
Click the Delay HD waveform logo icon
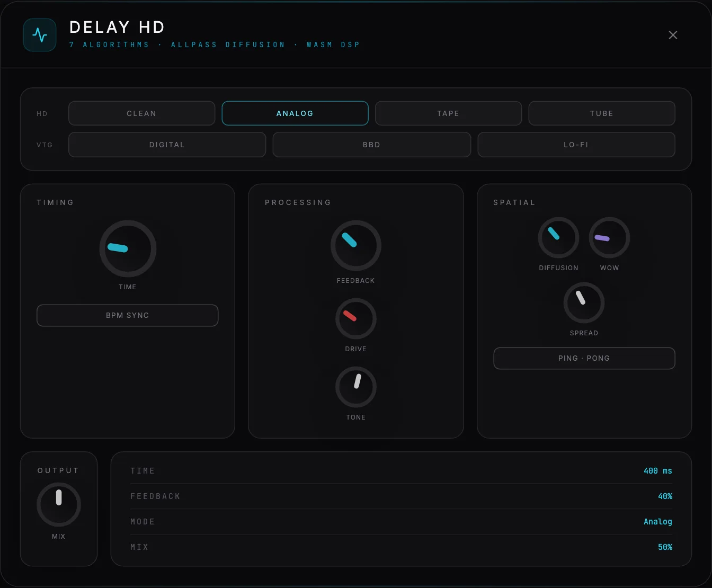pos(40,35)
